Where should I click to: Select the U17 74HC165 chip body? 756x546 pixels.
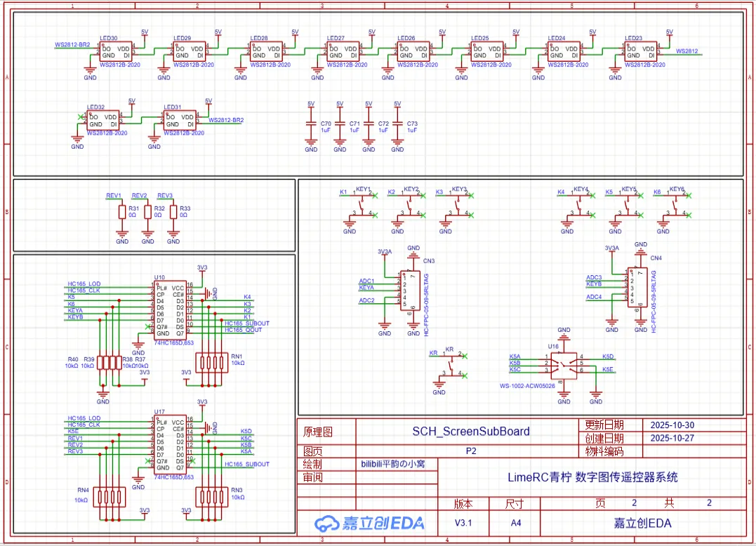(170, 445)
